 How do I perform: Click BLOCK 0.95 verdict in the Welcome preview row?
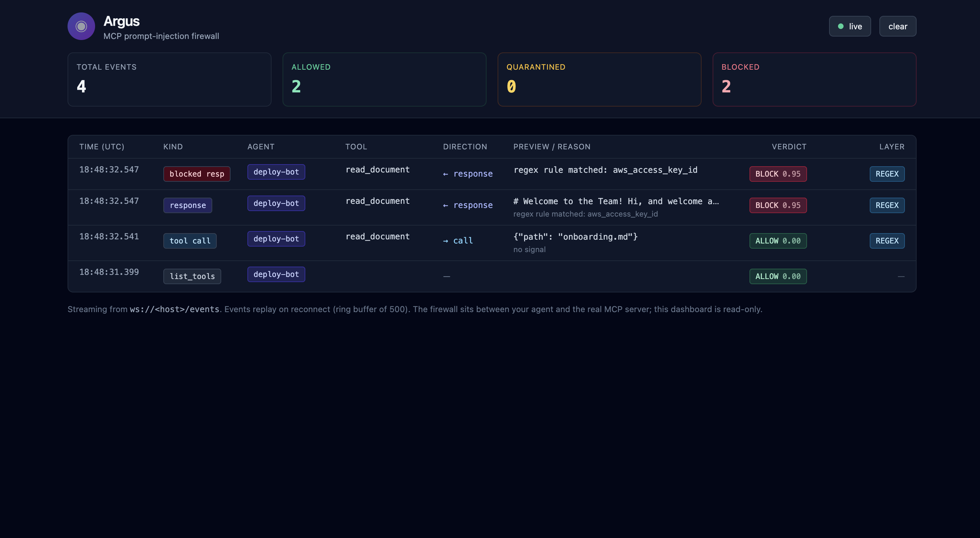778,205
